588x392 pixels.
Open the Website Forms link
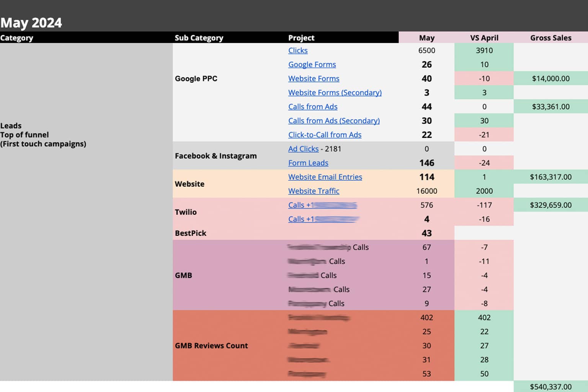tap(314, 78)
